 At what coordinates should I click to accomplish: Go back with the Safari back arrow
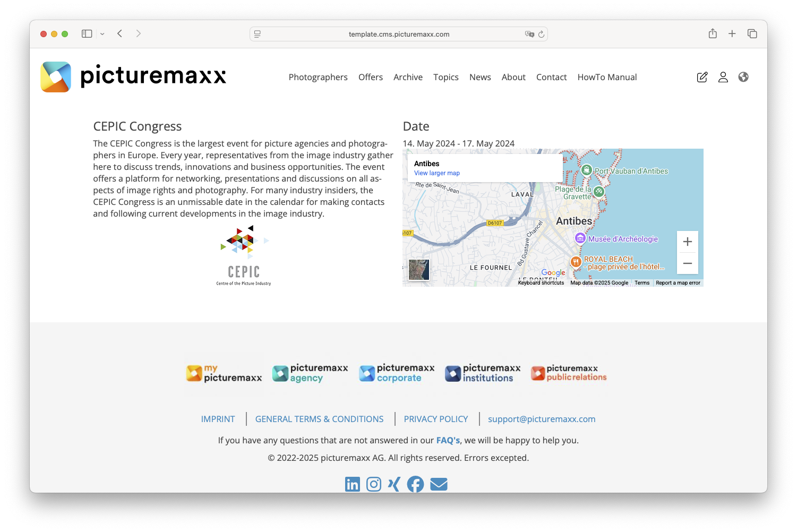coord(120,33)
